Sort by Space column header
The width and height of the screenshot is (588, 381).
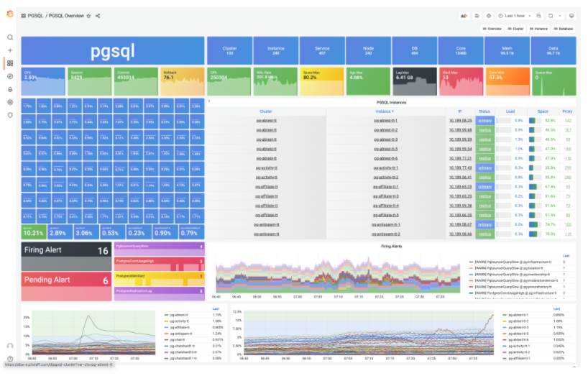(543, 111)
